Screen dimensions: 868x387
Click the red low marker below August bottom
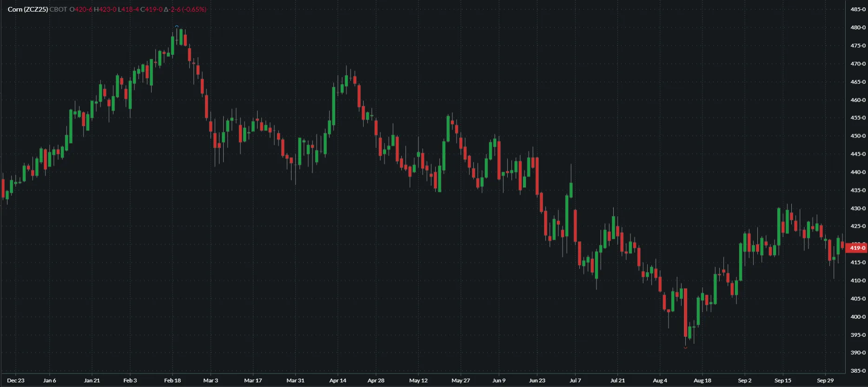pyautogui.click(x=685, y=347)
